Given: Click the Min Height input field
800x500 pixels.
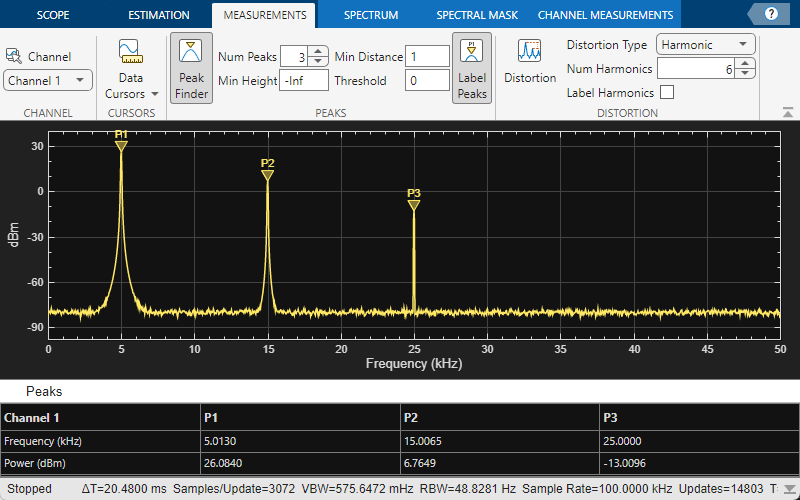Looking at the screenshot, I should coord(304,81).
